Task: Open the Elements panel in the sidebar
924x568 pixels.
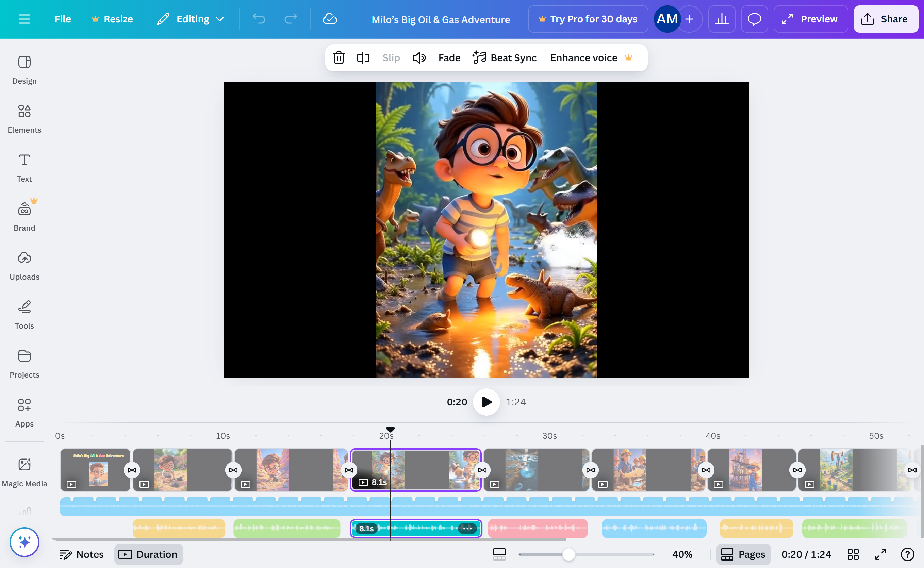Action: tap(24, 118)
